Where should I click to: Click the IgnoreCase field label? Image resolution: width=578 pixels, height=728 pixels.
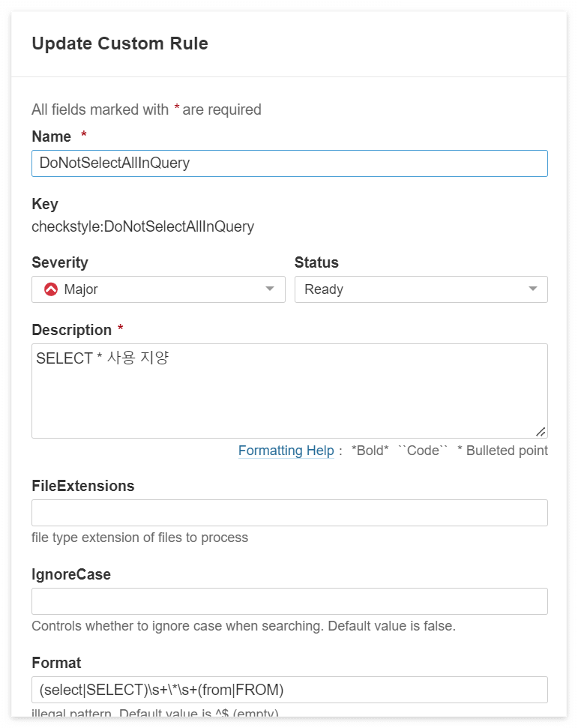point(71,574)
